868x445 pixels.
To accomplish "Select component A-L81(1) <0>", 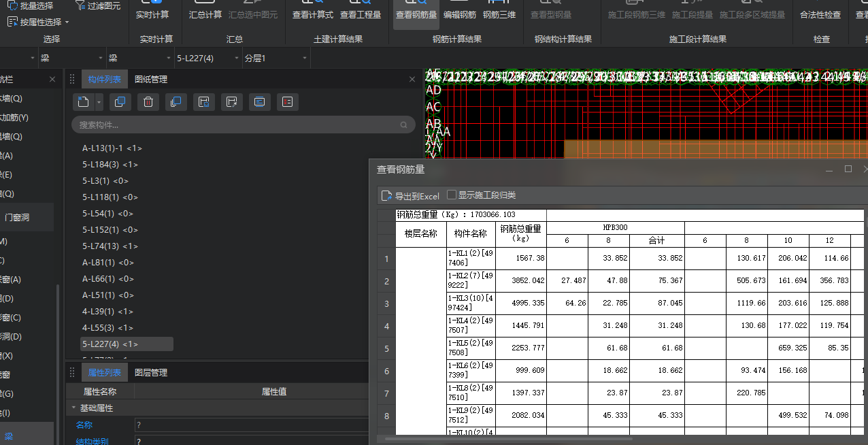I will coord(108,263).
